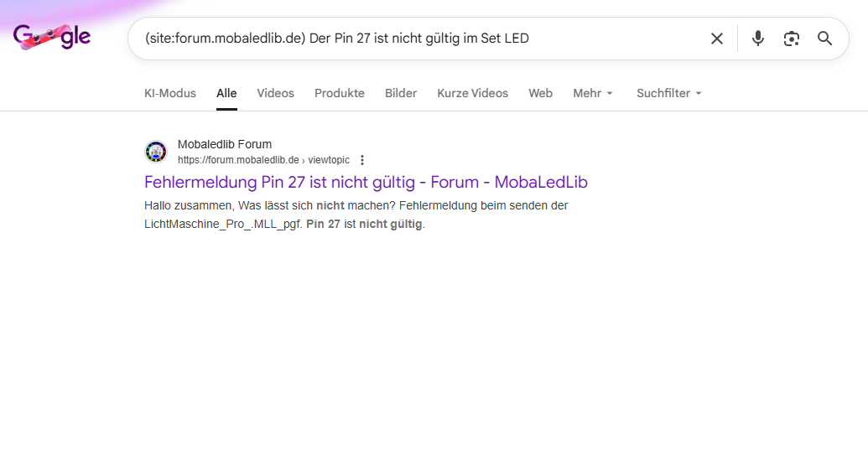Screen dimensions: 868x455
Task: Select the Web results tab
Action: [x=540, y=93]
